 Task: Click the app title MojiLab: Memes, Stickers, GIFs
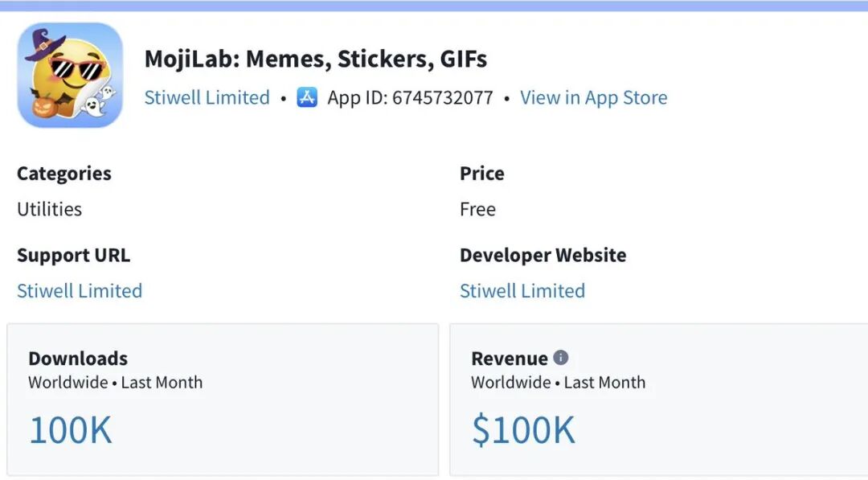coord(315,59)
